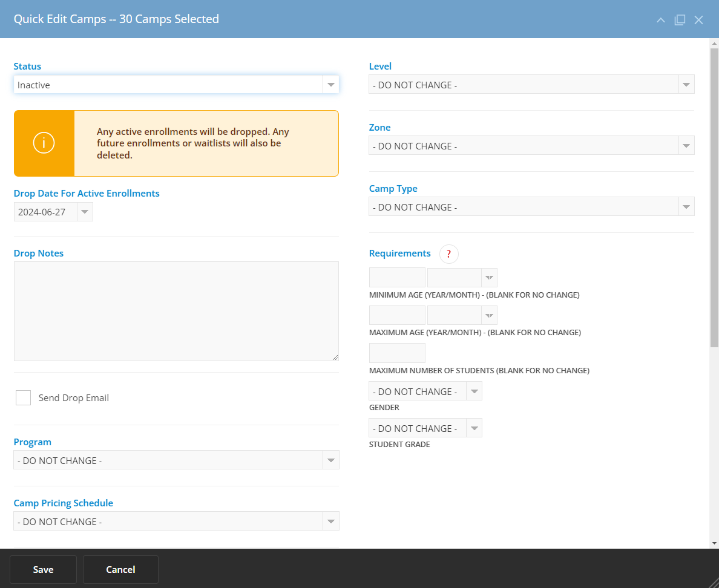Click the Requirements help question mark icon
This screenshot has height=588, width=719.
coord(448,254)
